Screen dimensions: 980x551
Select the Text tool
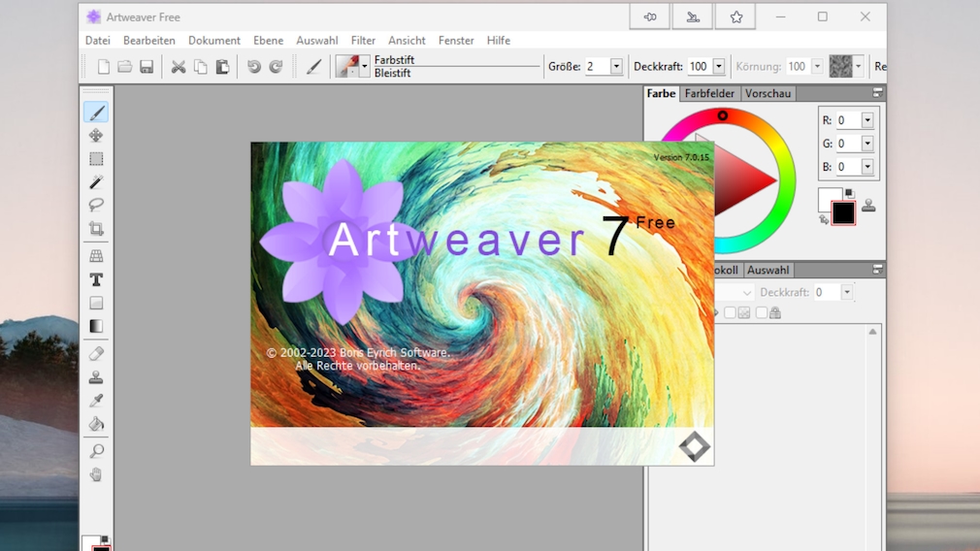[x=96, y=279]
